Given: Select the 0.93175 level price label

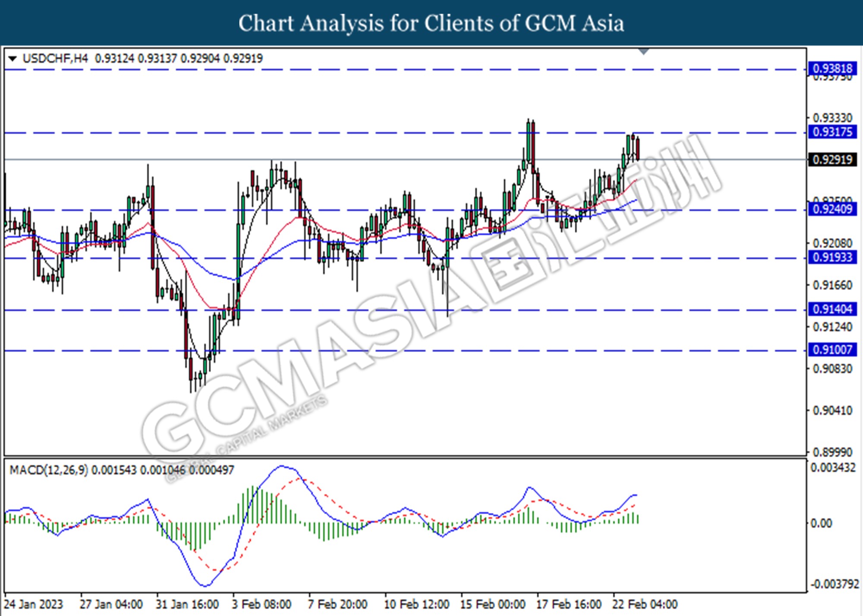Looking at the screenshot, I should (x=832, y=132).
